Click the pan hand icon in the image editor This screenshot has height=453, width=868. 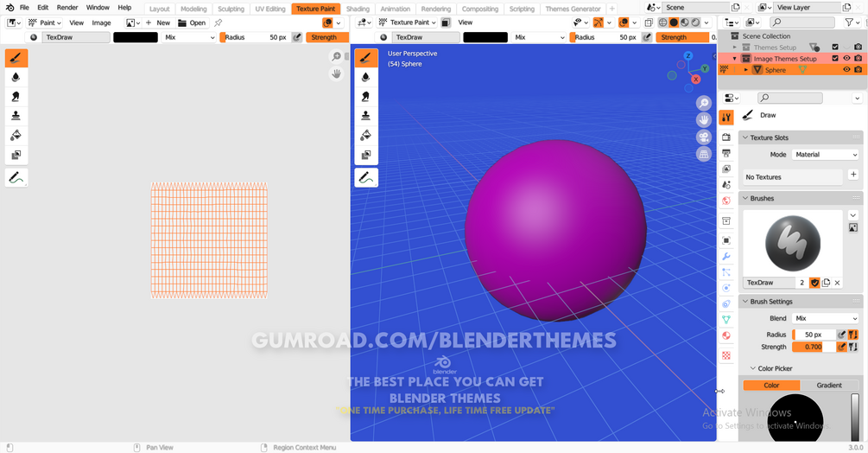(x=336, y=73)
